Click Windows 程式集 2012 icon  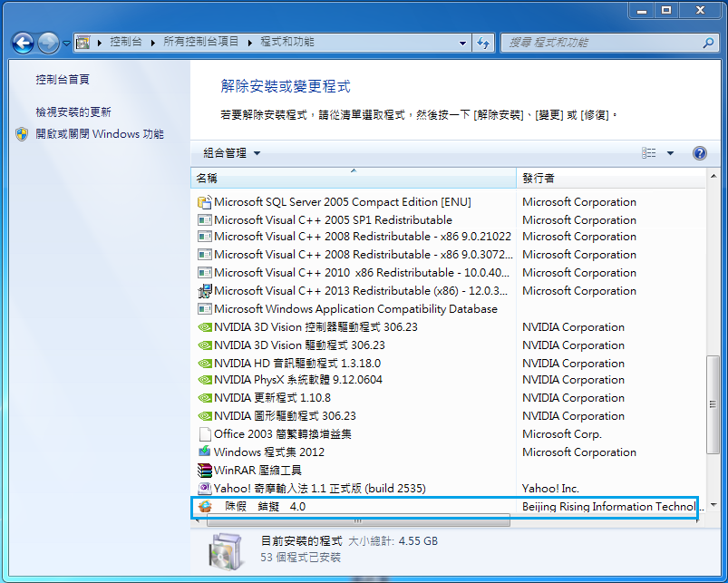click(205, 452)
